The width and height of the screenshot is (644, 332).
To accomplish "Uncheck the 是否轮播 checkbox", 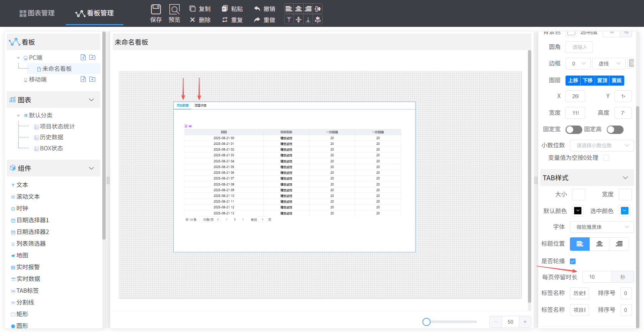I will coord(573,261).
